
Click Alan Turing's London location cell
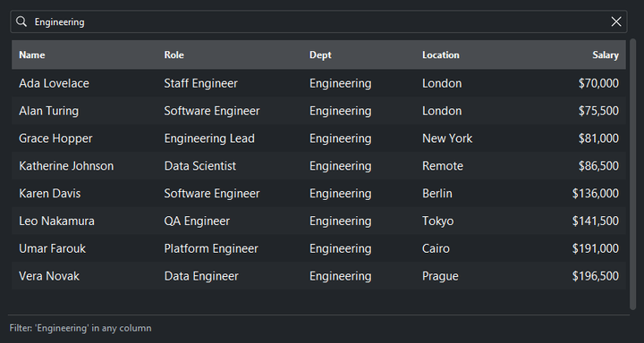pos(442,111)
